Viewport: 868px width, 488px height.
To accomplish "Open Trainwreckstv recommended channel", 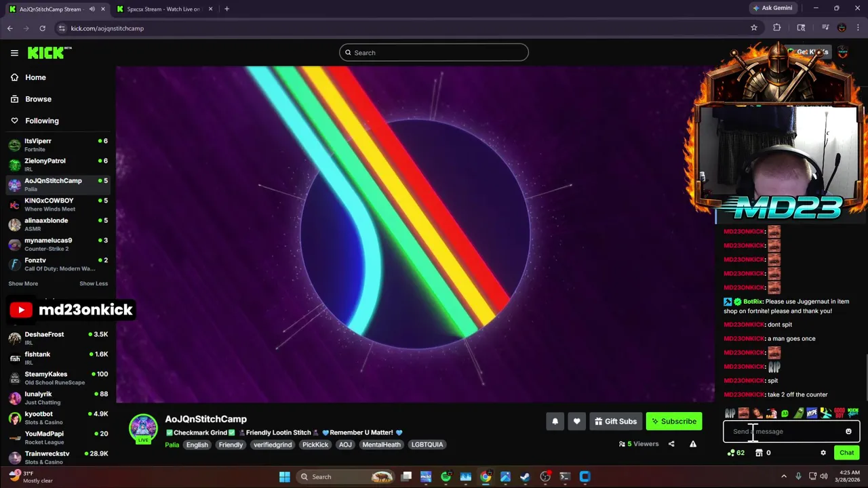I will coord(58,457).
